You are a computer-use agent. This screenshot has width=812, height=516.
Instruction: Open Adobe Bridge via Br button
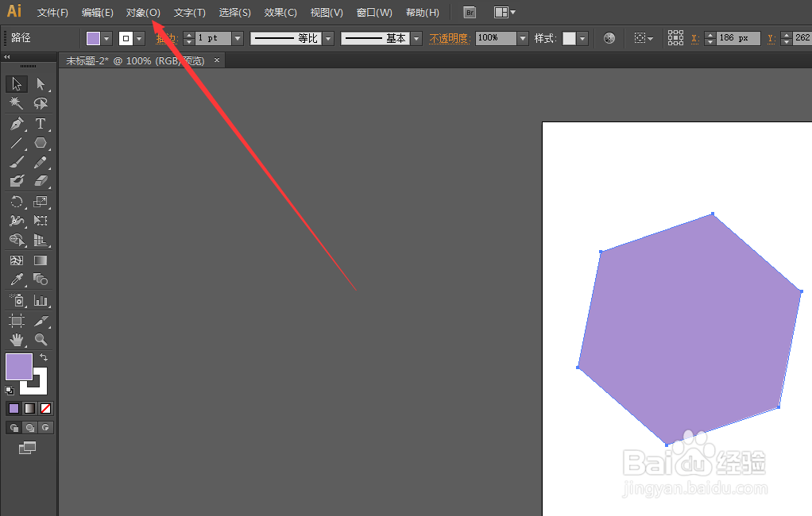point(470,13)
